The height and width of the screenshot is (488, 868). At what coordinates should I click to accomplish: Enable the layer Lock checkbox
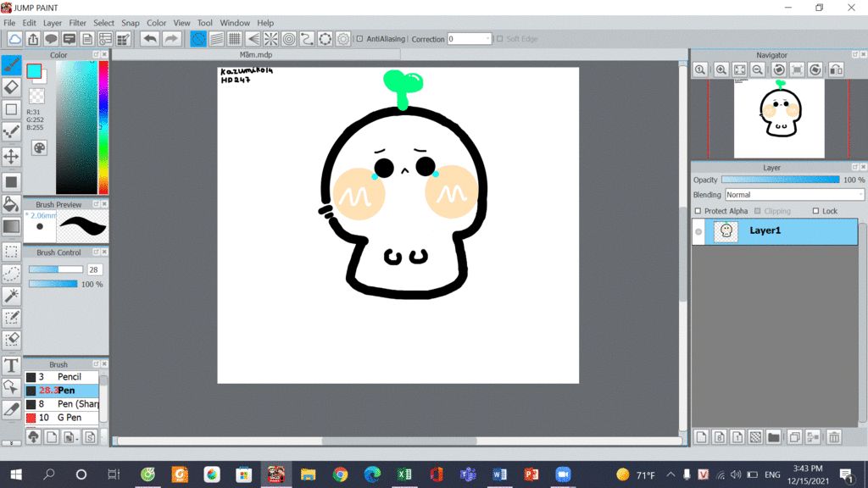pyautogui.click(x=816, y=211)
